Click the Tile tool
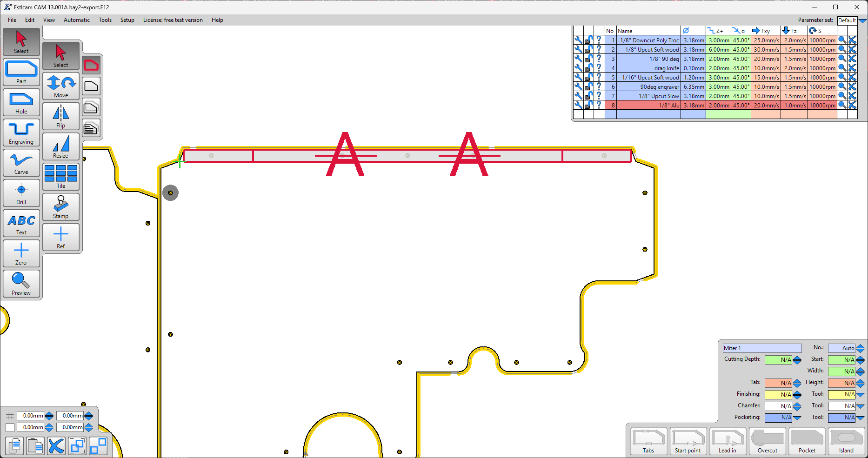This screenshot has width=868, height=458. 61,177
